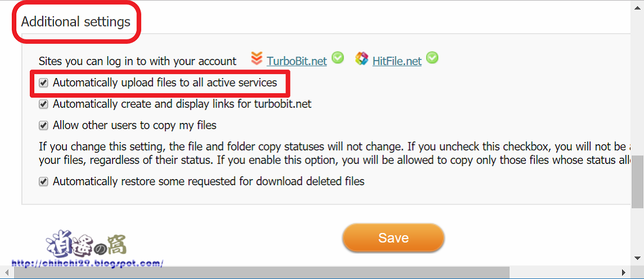This screenshot has width=644, height=279.
Task: Disable allow other users to copy files
Action: coord(43,125)
